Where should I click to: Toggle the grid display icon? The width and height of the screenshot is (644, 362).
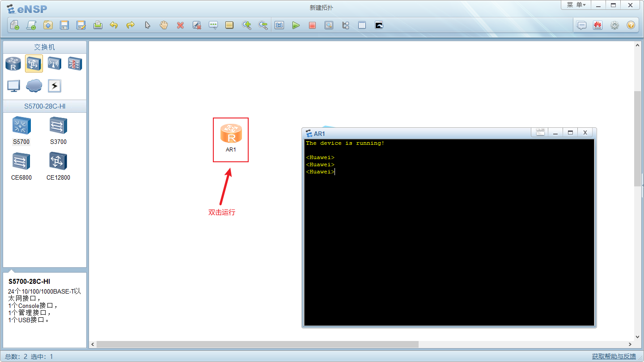click(362, 25)
